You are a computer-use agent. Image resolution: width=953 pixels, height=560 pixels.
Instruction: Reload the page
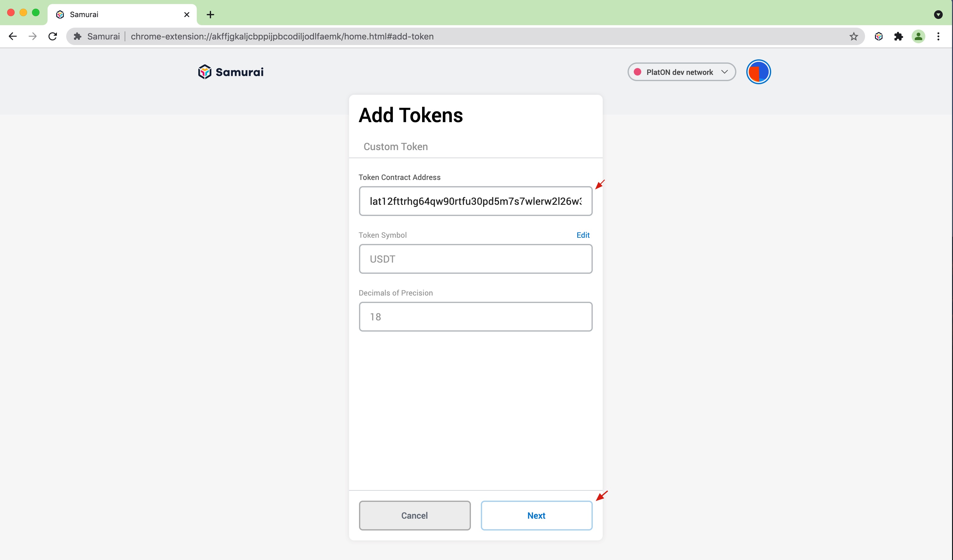[53, 36]
